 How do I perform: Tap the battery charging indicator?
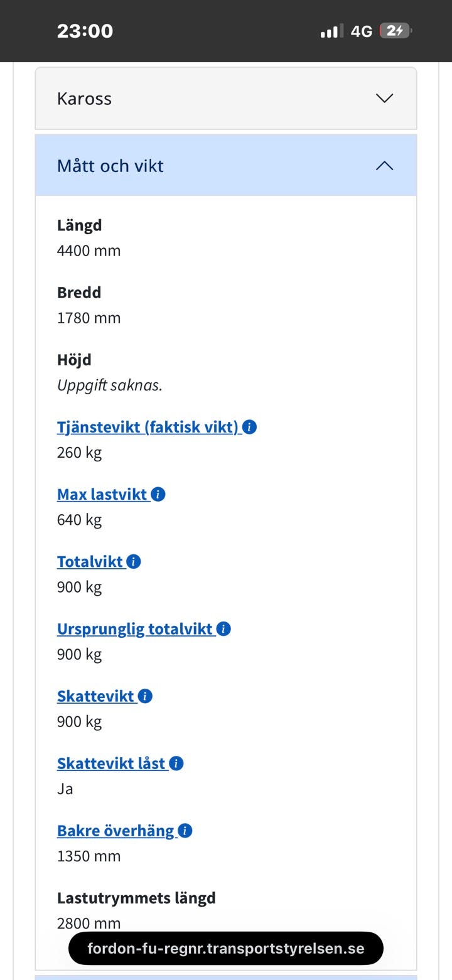tap(395, 31)
